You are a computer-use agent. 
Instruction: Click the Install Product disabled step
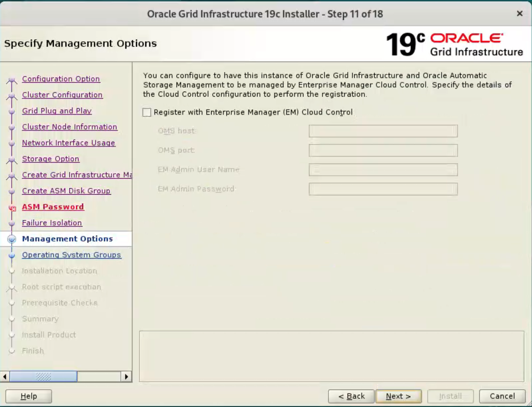click(x=49, y=335)
